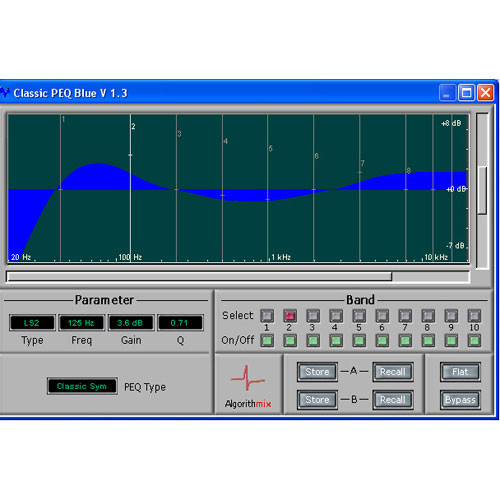Click band 6 marker in EQ graph
This screenshot has width=500, height=500.
314,189
